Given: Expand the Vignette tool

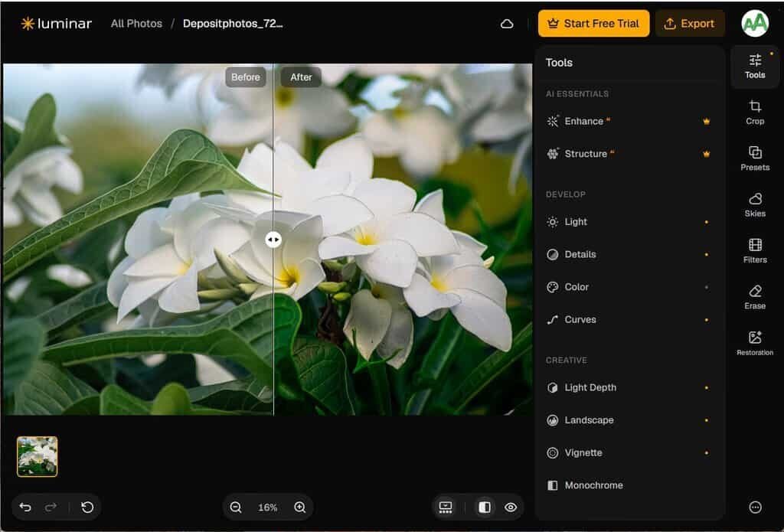Looking at the screenshot, I should pos(629,452).
